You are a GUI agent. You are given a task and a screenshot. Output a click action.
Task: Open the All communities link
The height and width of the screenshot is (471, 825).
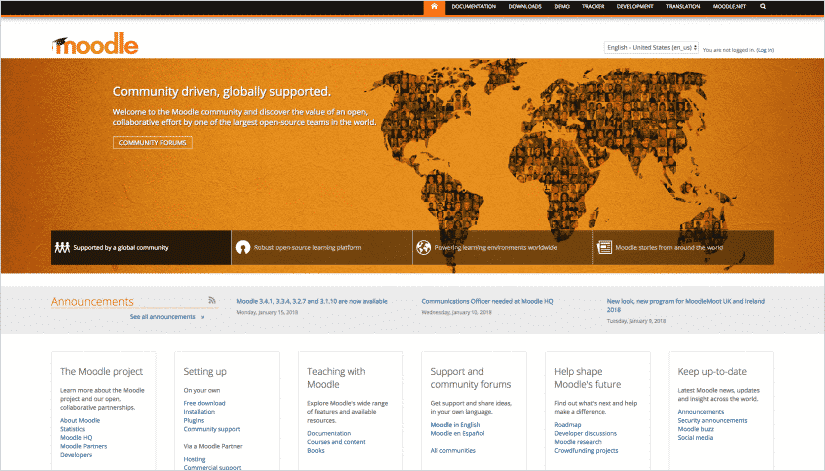coord(453,450)
